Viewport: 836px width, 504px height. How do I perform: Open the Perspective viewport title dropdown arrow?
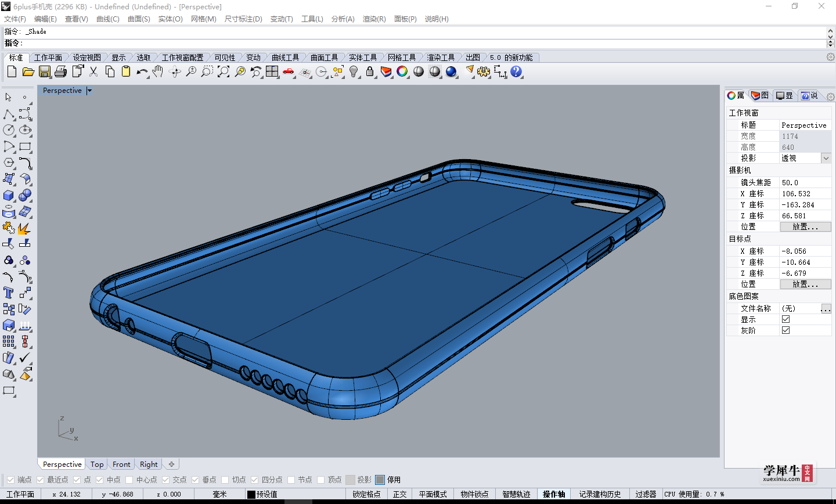[89, 91]
